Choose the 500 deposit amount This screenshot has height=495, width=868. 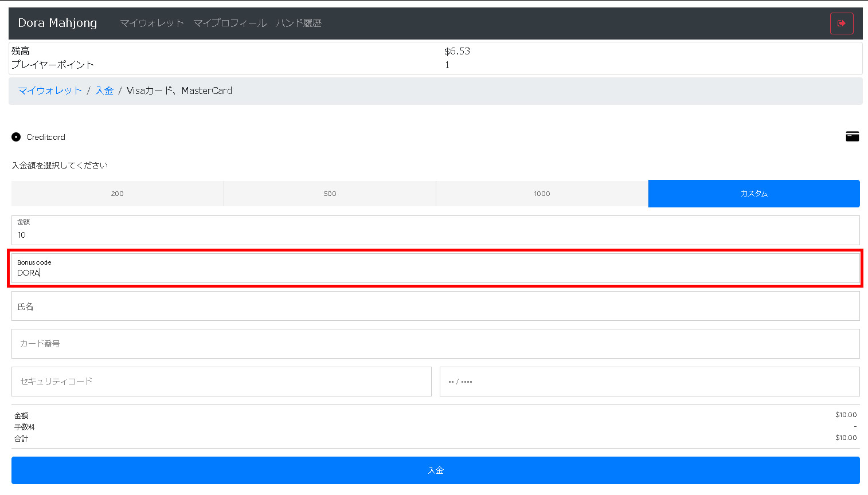click(330, 194)
